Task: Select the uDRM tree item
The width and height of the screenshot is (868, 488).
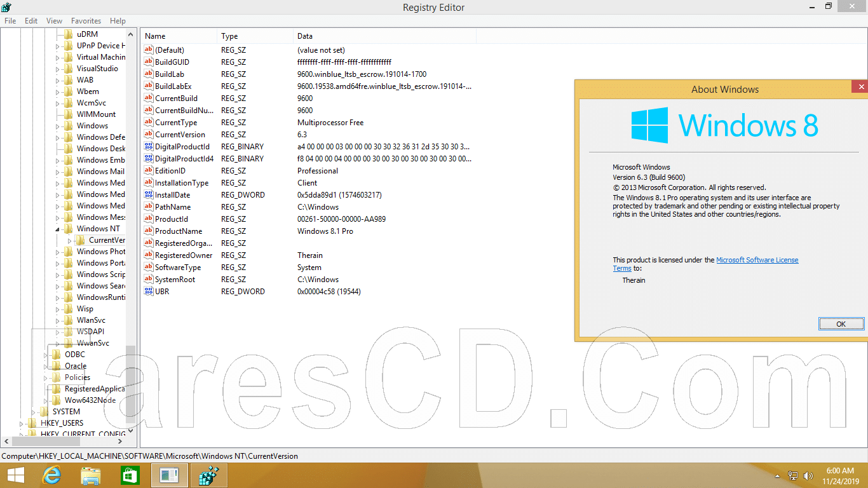Action: click(x=87, y=34)
